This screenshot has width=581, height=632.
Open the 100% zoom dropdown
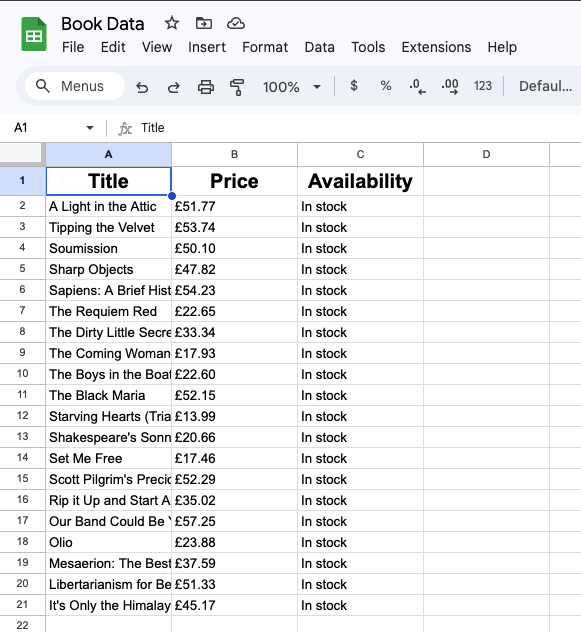point(292,87)
